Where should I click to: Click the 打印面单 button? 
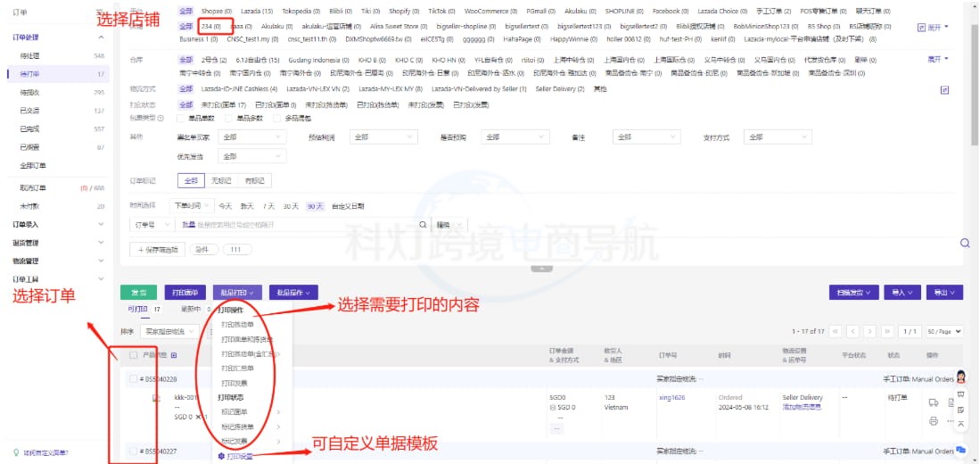(185, 292)
